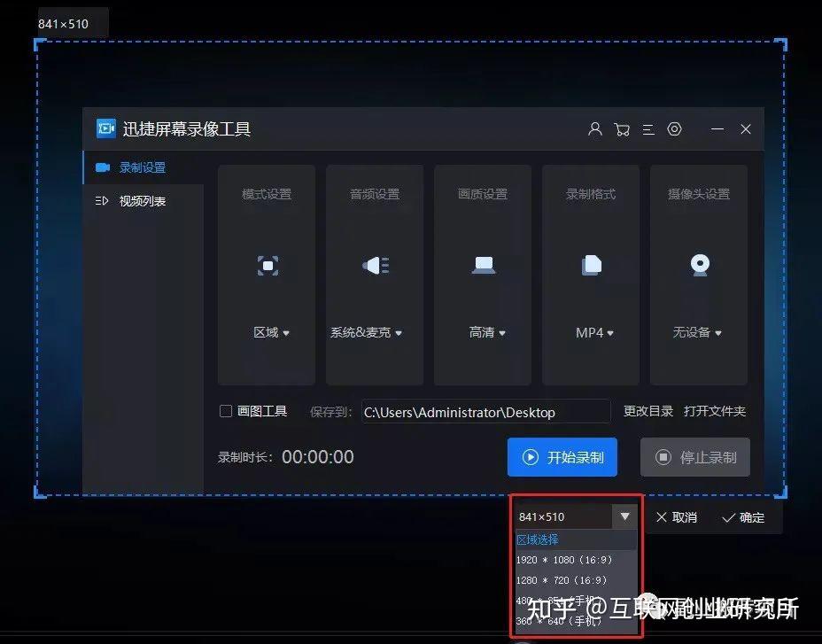
Task: Select the 录制设置 sidebar tab
Action: [x=143, y=167]
